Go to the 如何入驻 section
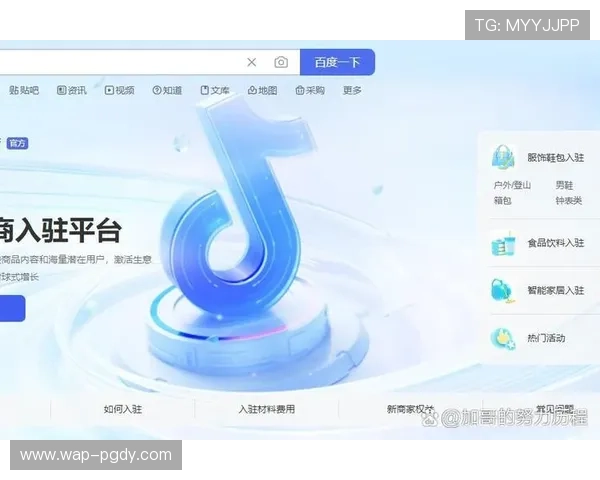The width and height of the screenshot is (600, 480). [x=123, y=409]
